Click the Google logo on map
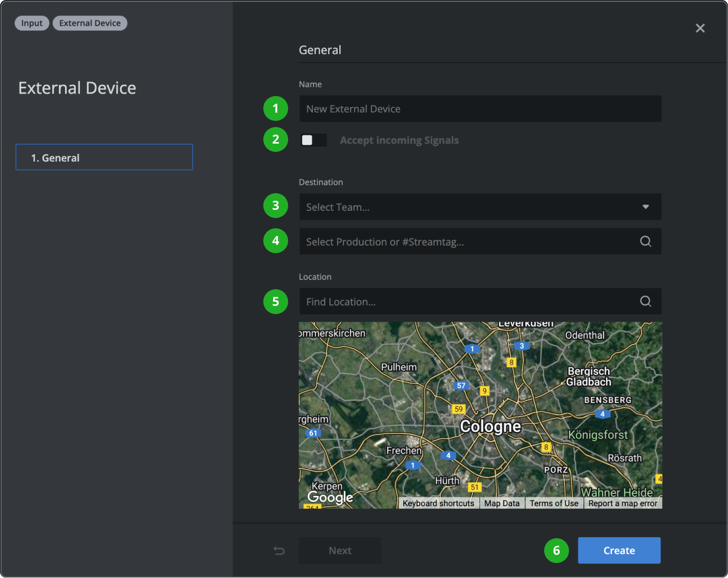Screen dimensions: 728x578 (330, 497)
